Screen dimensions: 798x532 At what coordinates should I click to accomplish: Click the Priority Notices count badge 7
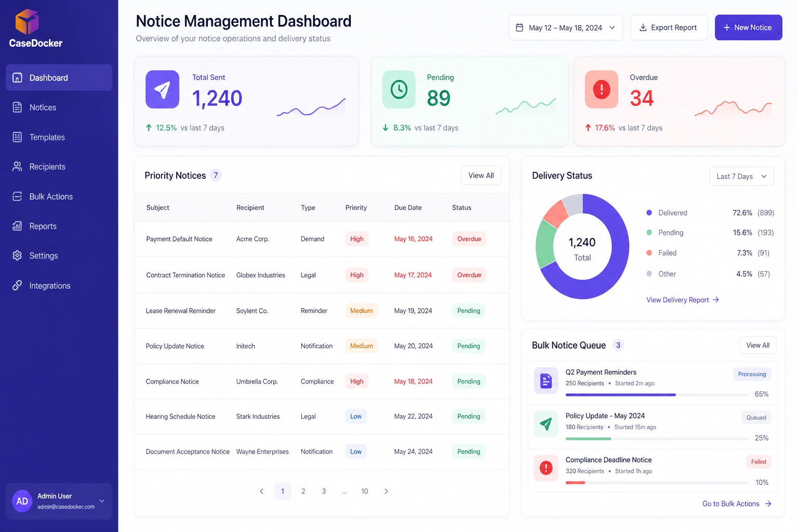tap(216, 176)
